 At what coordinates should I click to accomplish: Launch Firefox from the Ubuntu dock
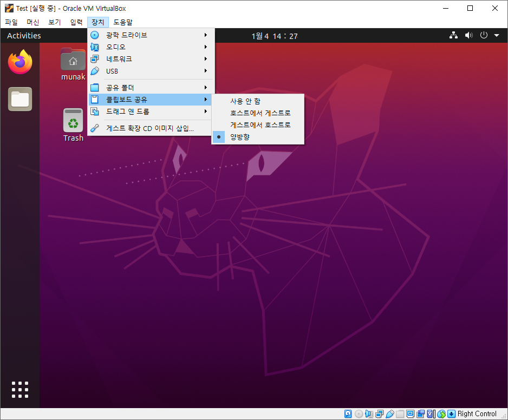(20, 62)
